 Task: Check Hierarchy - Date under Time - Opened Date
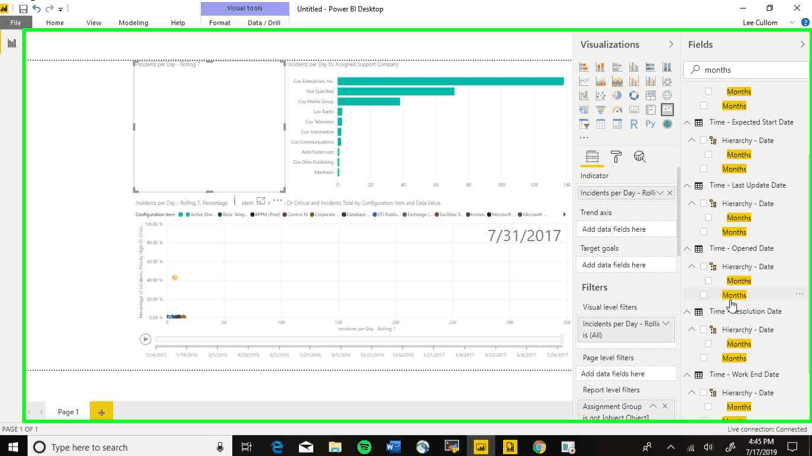tap(703, 267)
